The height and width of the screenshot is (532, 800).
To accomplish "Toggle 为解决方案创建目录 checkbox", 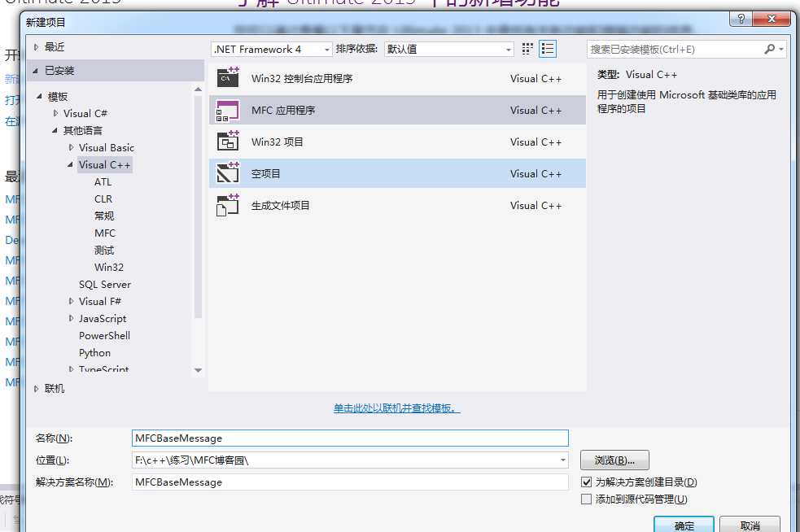I will (586, 482).
